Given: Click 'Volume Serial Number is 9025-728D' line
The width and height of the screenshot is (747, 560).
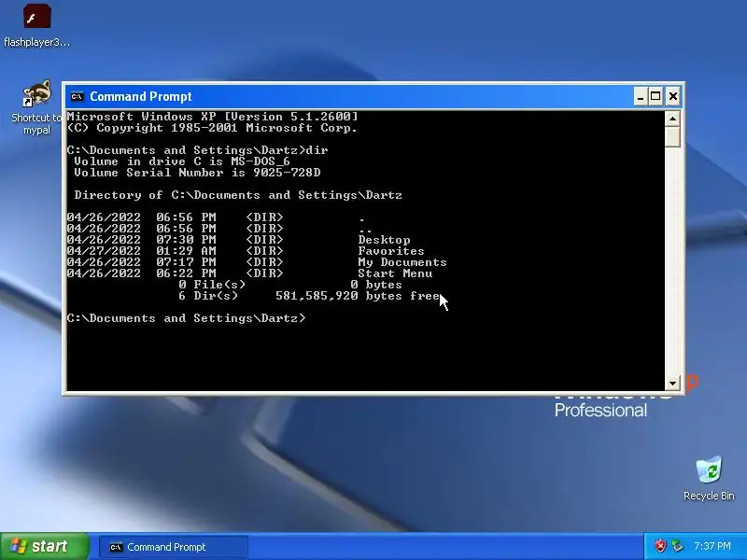Looking at the screenshot, I should (x=197, y=173).
